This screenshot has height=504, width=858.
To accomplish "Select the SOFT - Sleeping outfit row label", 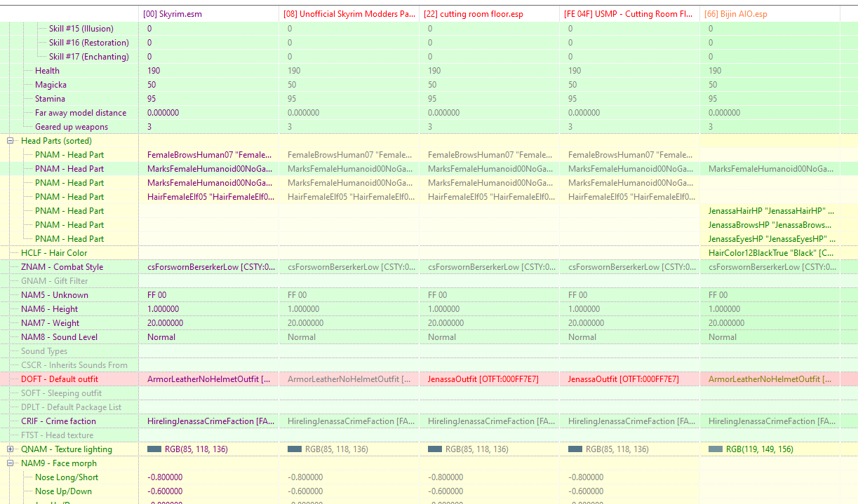I will [61, 393].
